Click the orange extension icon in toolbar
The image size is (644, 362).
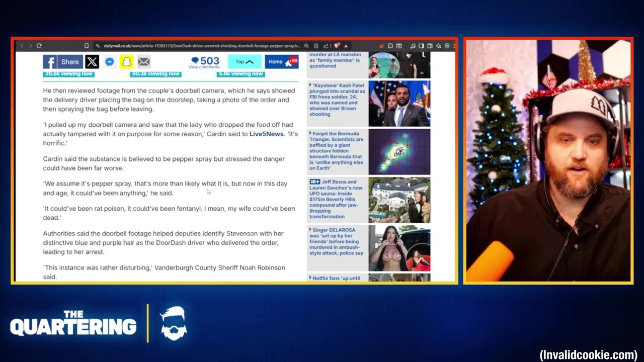coord(381,46)
